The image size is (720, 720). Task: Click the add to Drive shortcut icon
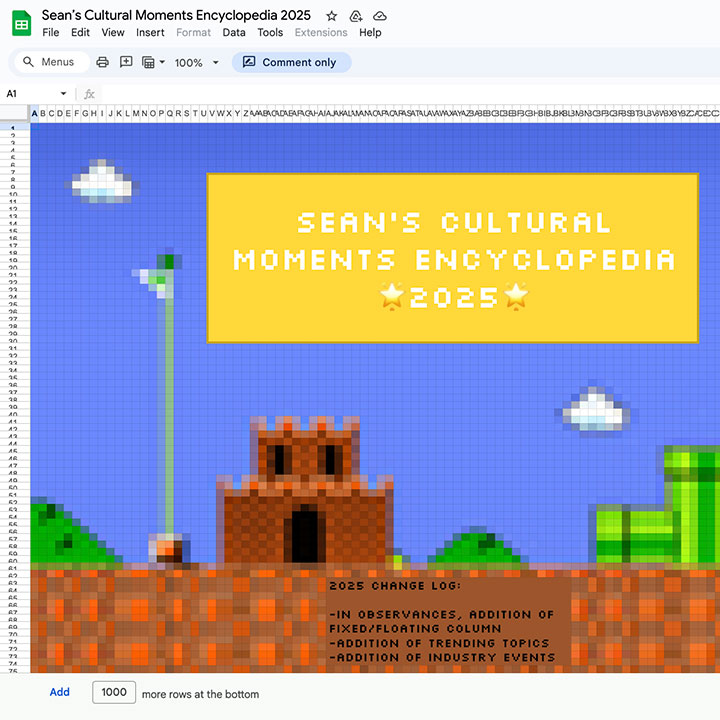356,17
